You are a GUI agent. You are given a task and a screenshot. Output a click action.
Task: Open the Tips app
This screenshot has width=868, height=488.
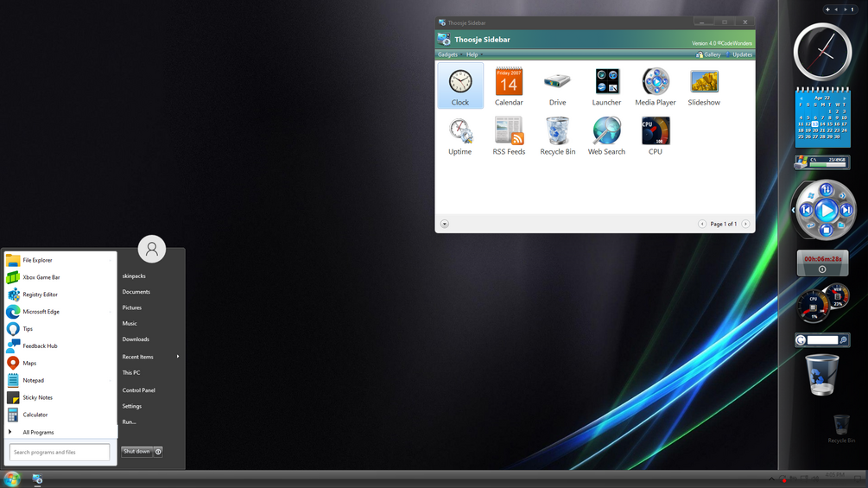click(x=60, y=329)
